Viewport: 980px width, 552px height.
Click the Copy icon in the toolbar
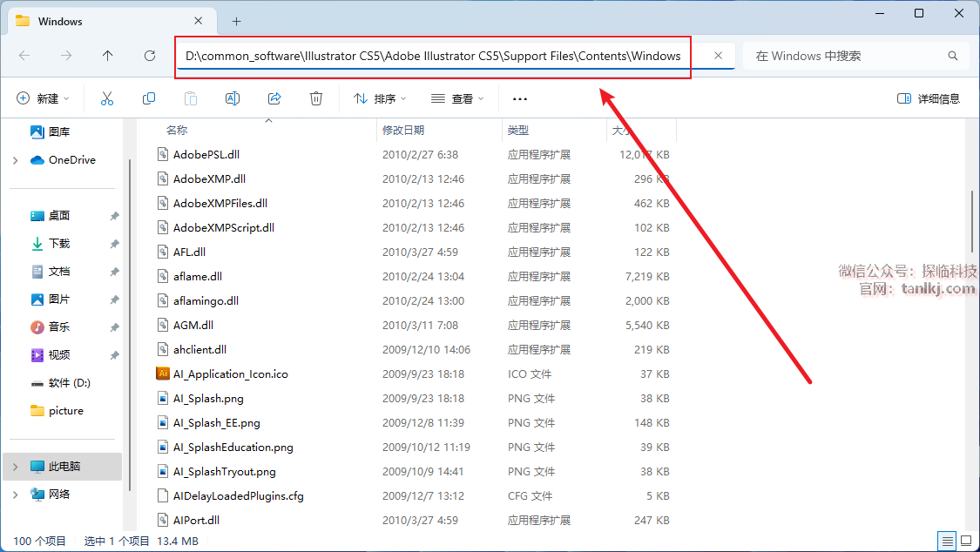click(x=149, y=98)
